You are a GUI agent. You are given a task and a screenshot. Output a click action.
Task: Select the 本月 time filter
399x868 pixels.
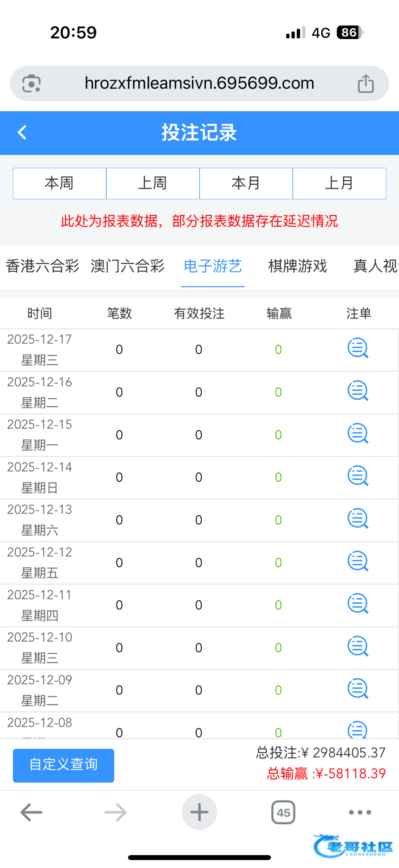[246, 183]
